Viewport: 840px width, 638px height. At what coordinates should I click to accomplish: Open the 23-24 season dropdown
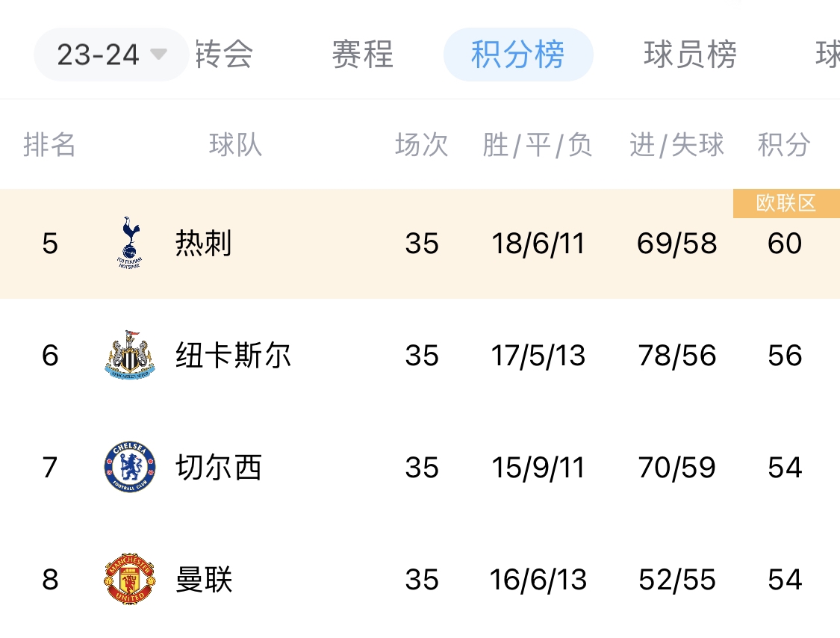(x=98, y=55)
